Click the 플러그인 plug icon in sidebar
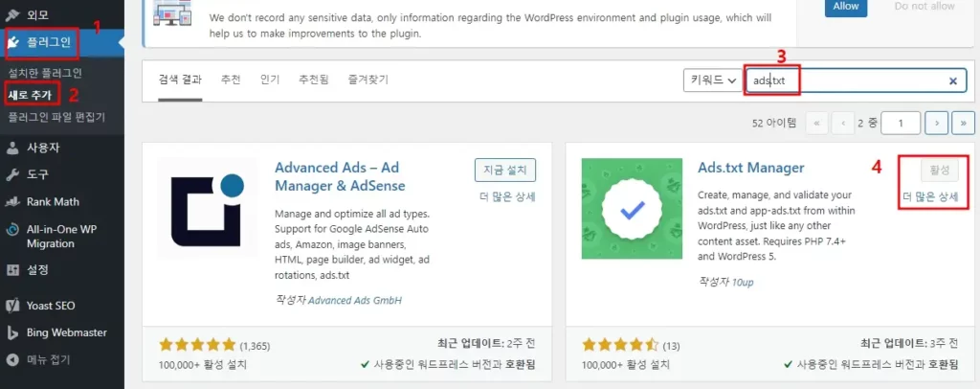 coord(13,43)
